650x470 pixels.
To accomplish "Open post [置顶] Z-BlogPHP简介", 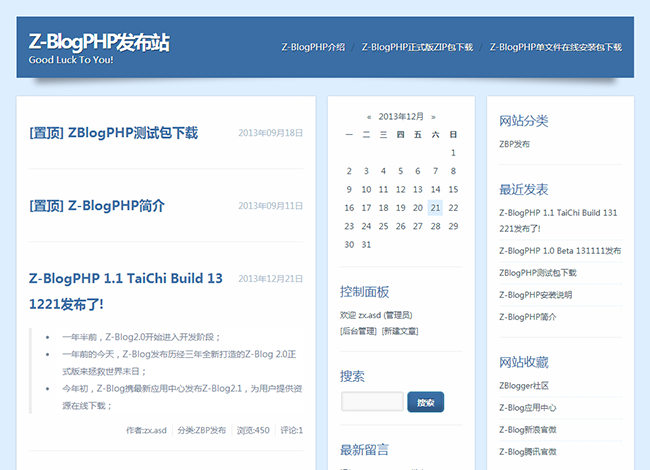I will 97,206.
